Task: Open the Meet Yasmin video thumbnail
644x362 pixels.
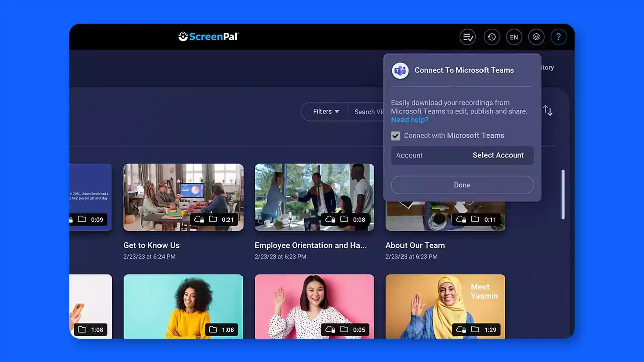Action: [x=445, y=306]
